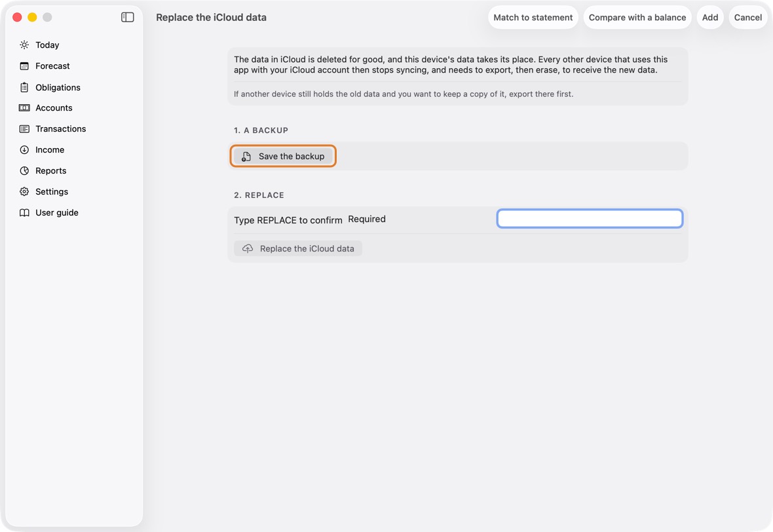View the Reports sidebar label
Screen dimensions: 773x532
[x=51, y=170]
